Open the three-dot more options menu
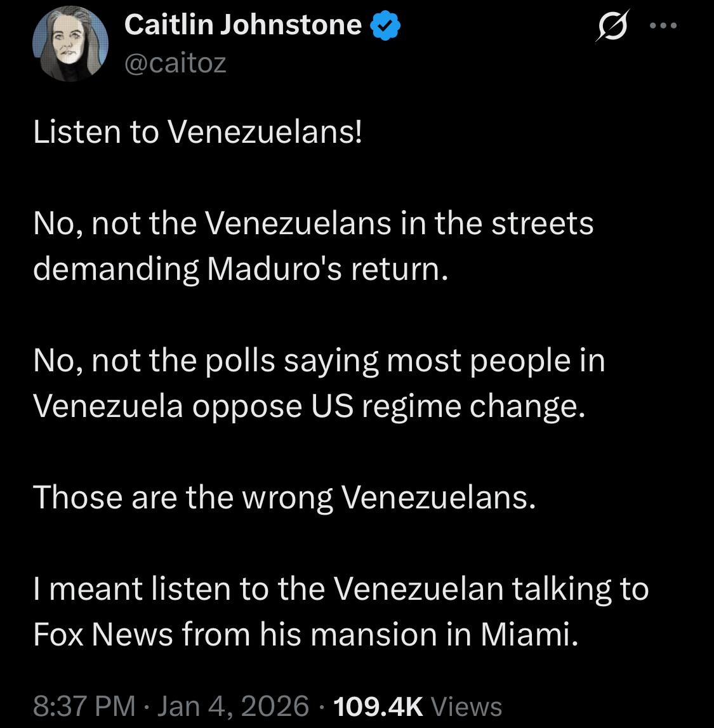This screenshot has height=728, width=714. tap(664, 26)
